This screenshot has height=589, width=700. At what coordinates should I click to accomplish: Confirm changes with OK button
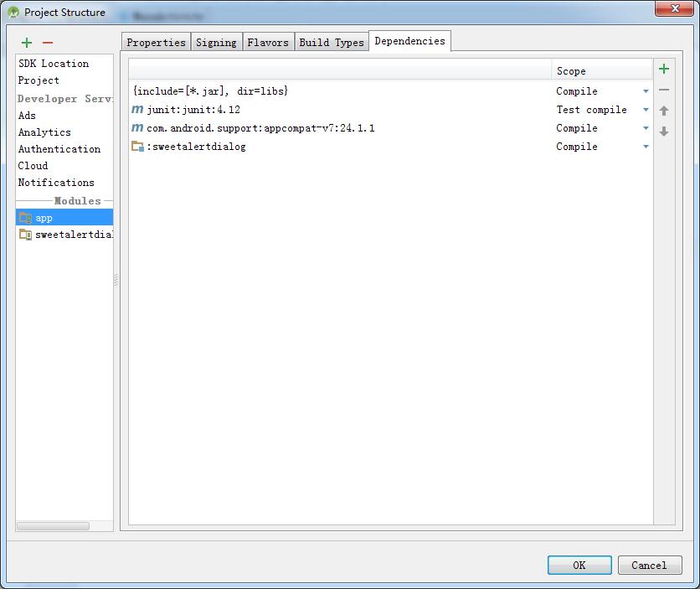(579, 565)
